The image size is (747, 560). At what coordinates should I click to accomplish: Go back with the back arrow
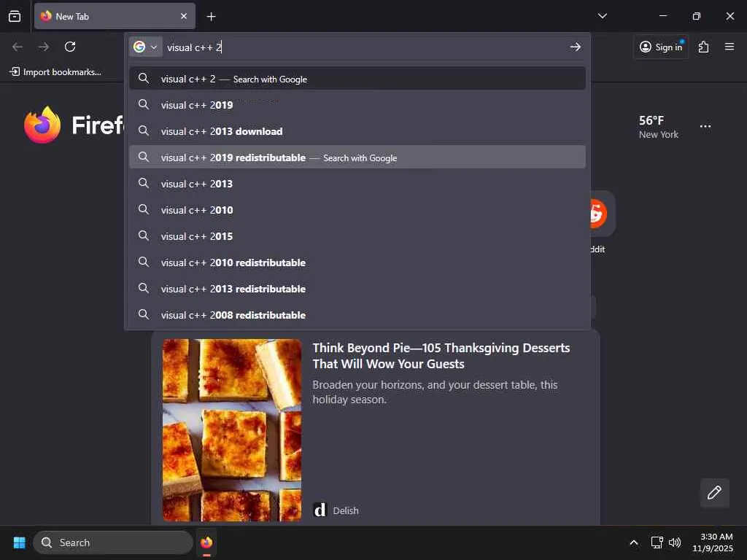click(18, 47)
